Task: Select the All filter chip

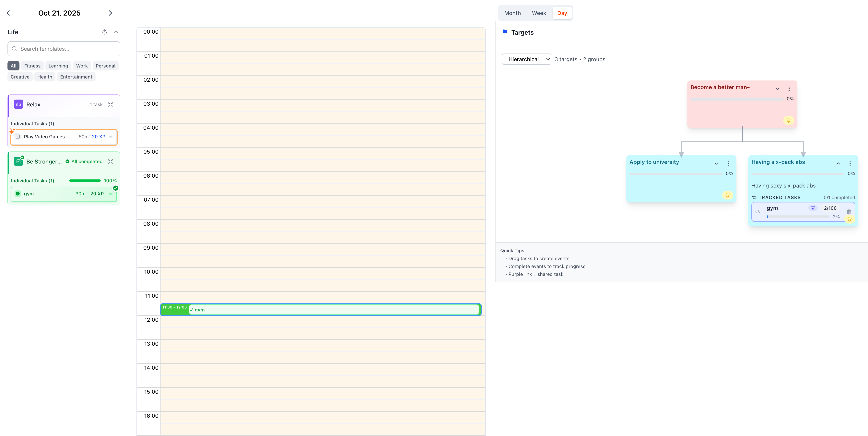Action: tap(14, 66)
